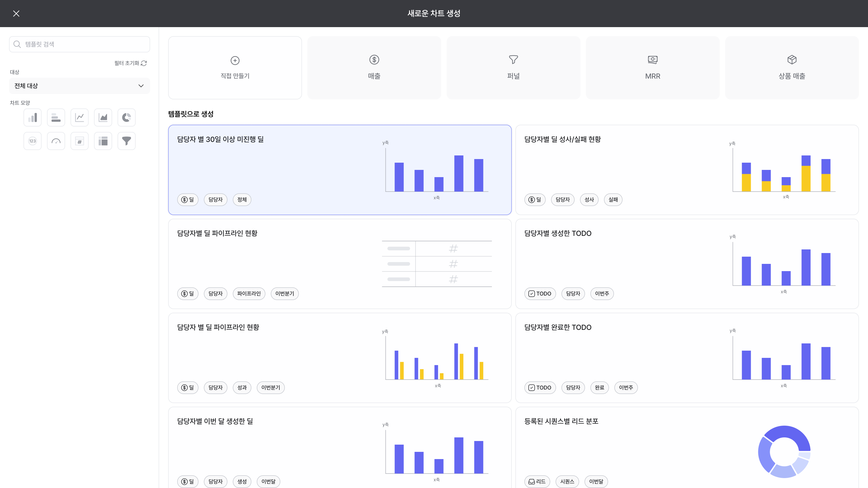This screenshot has height=488, width=868.
Task: Select the MRR chart category
Action: point(652,68)
